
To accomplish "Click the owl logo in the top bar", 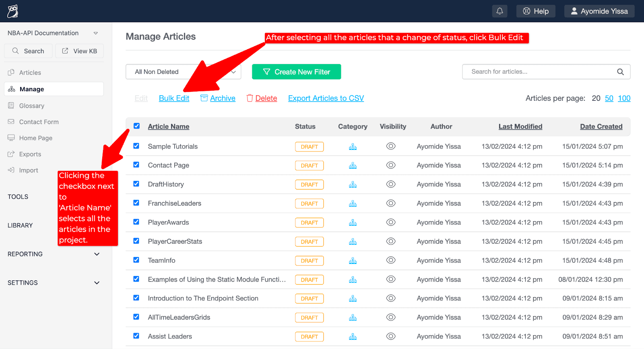I will coord(13,11).
